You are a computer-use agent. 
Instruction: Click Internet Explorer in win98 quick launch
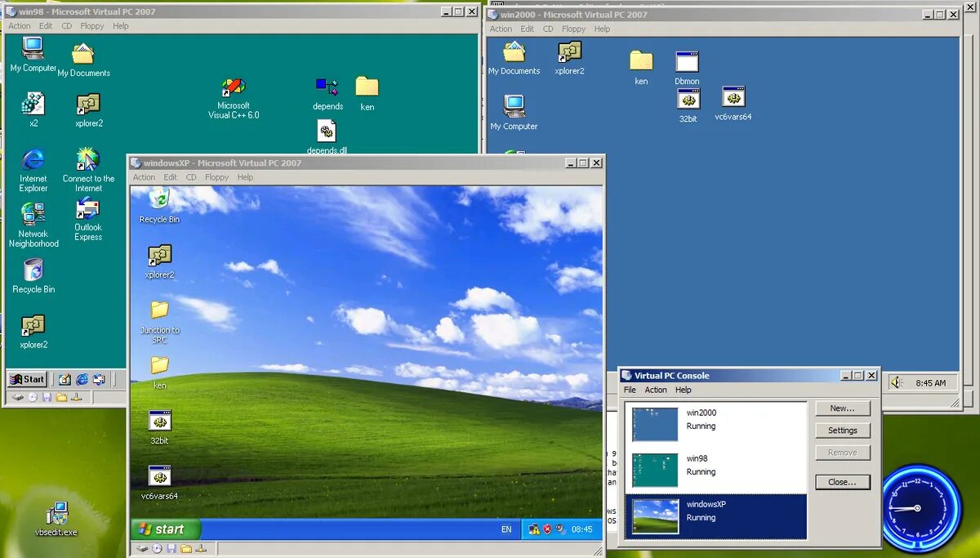point(82,379)
